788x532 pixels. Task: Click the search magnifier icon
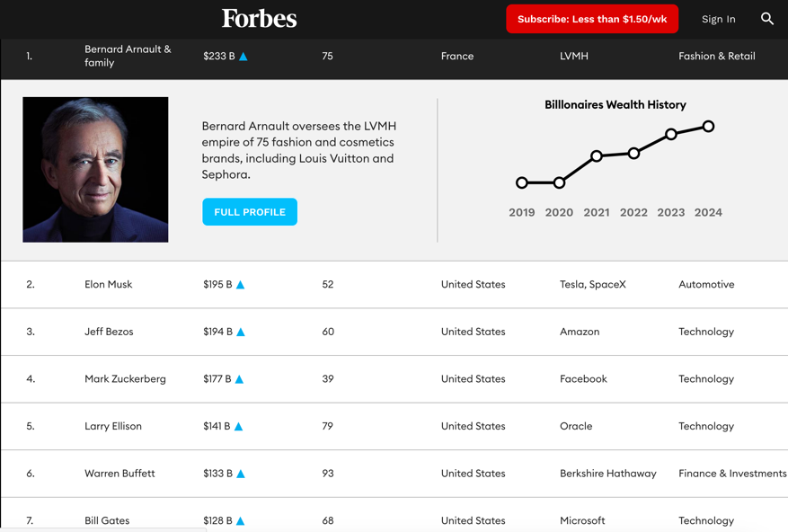pyautogui.click(x=766, y=19)
